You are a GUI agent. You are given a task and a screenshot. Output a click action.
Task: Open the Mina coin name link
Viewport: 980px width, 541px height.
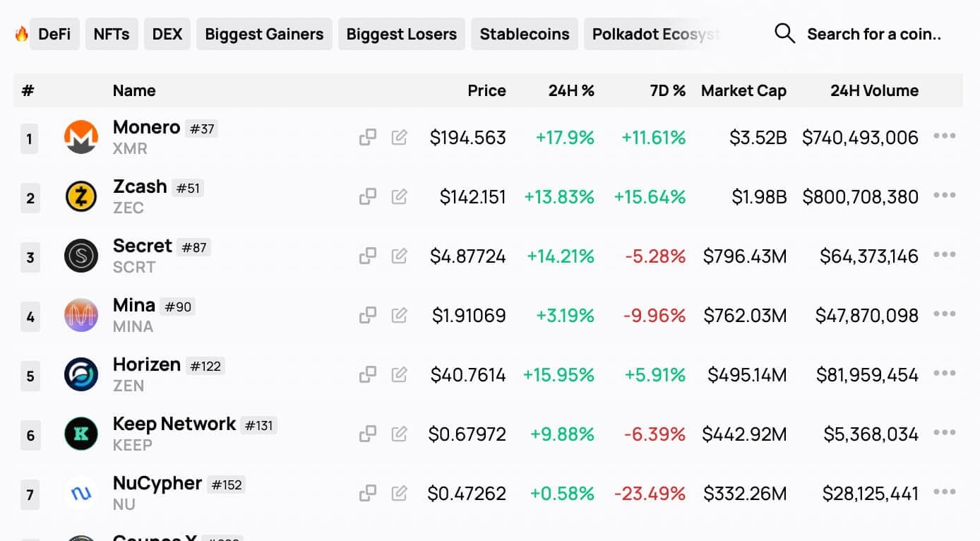coord(134,305)
